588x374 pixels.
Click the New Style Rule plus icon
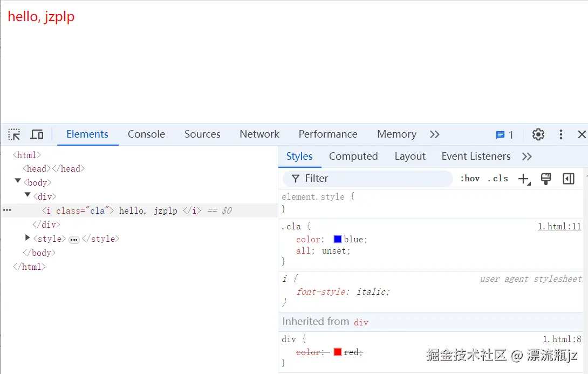point(524,179)
